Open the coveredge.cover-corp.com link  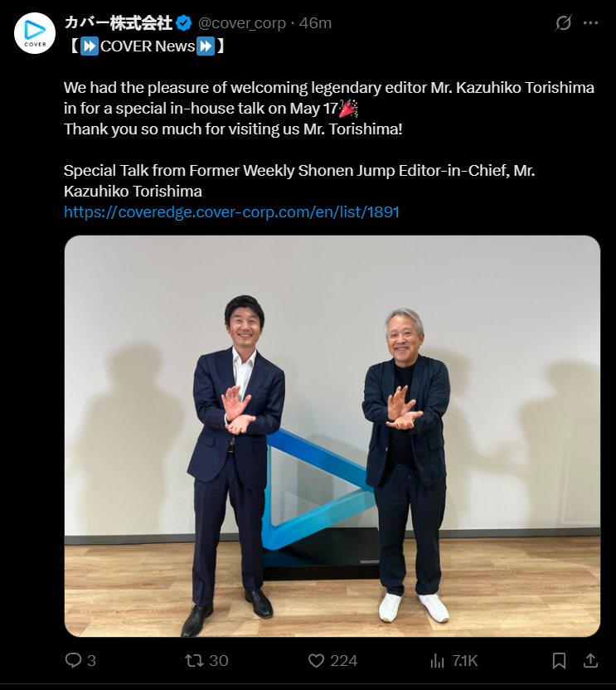(231, 212)
